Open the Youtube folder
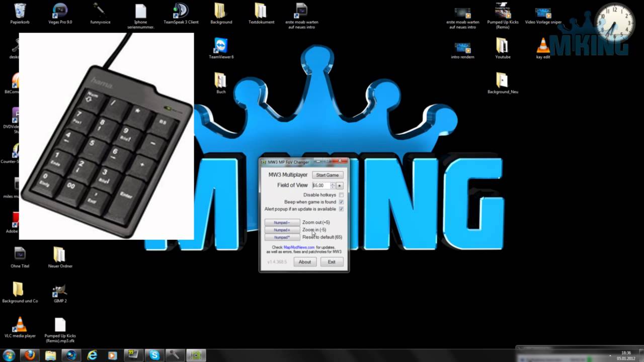Image resolution: width=644 pixels, height=362 pixels. coord(503,49)
